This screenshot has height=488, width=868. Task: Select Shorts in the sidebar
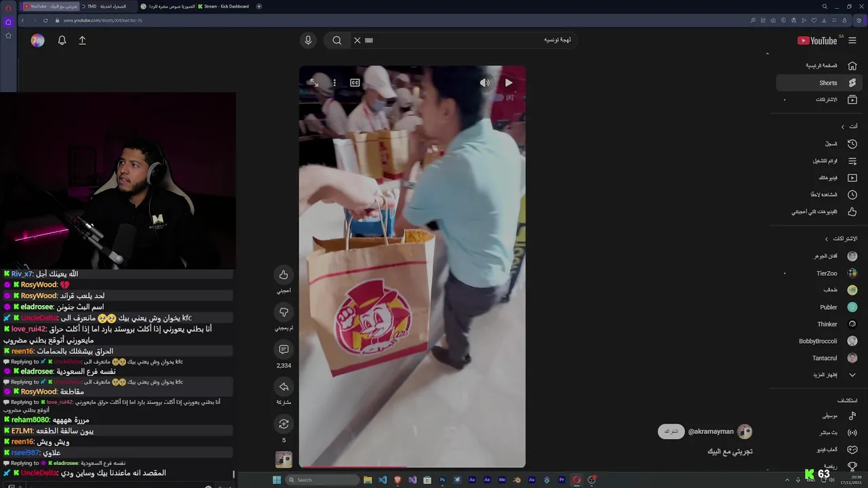tap(818, 83)
